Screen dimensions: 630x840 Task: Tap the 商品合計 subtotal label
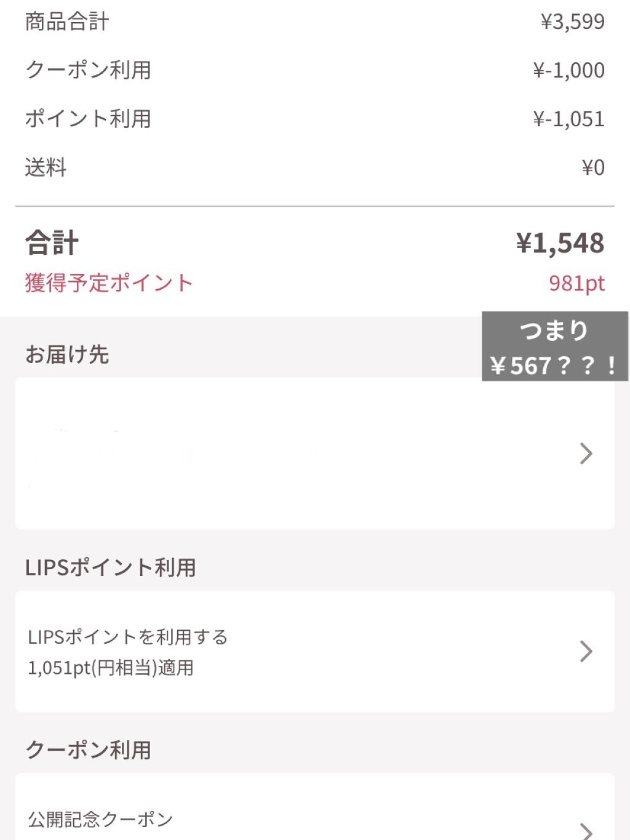[x=67, y=22]
